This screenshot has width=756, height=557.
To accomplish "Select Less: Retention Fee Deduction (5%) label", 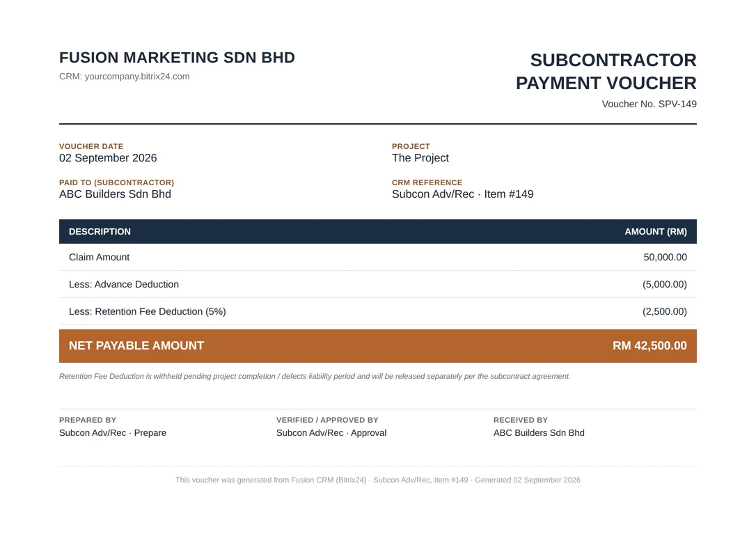I will (x=148, y=311).
